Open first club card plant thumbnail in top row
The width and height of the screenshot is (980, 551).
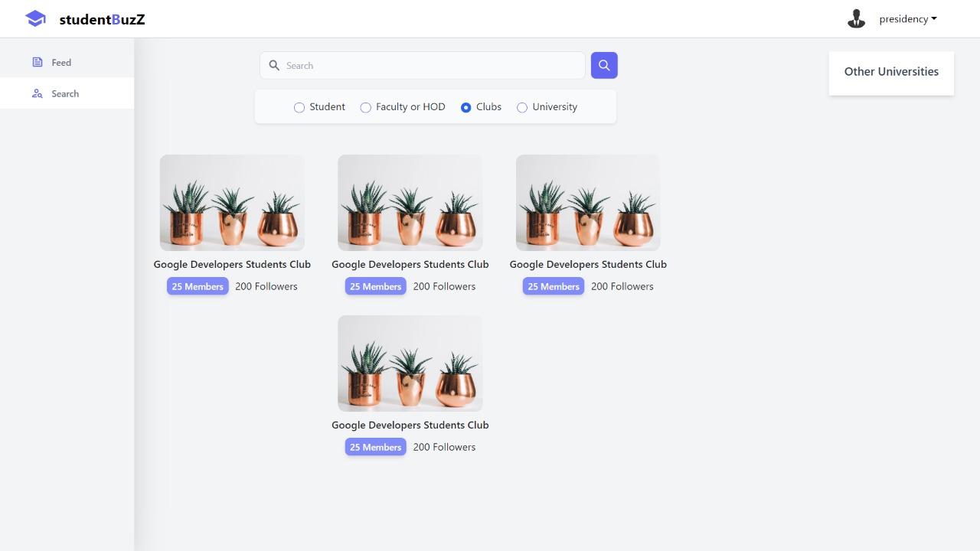pyautogui.click(x=232, y=203)
